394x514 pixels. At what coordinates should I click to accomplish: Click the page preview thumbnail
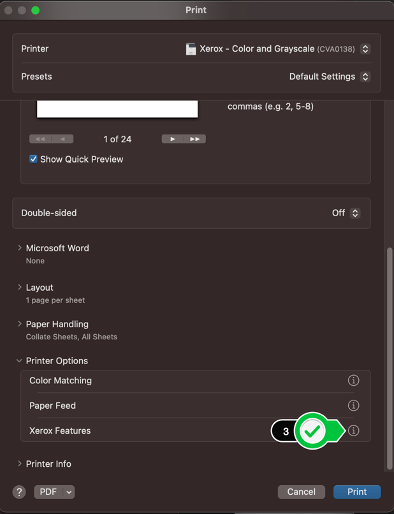point(117,109)
